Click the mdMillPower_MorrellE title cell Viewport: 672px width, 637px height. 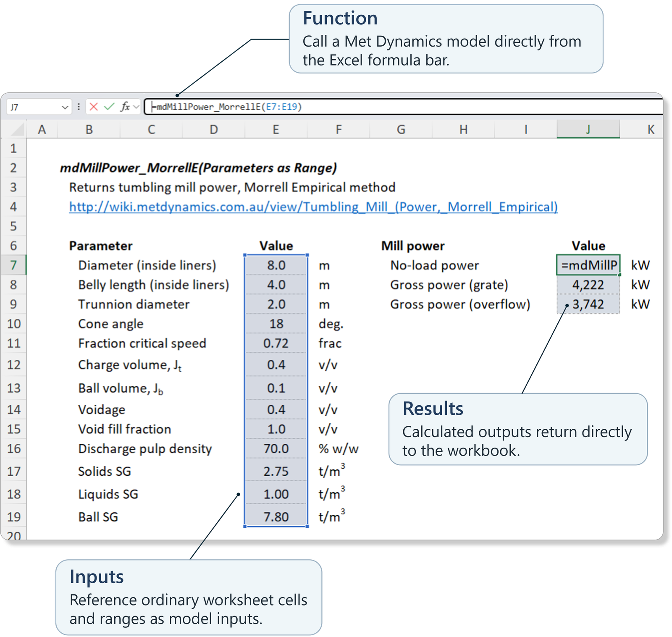pyautogui.click(x=198, y=168)
